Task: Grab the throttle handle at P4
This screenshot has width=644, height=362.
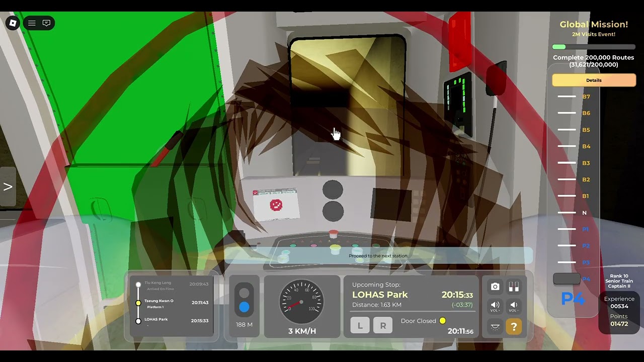Action: coord(567,279)
